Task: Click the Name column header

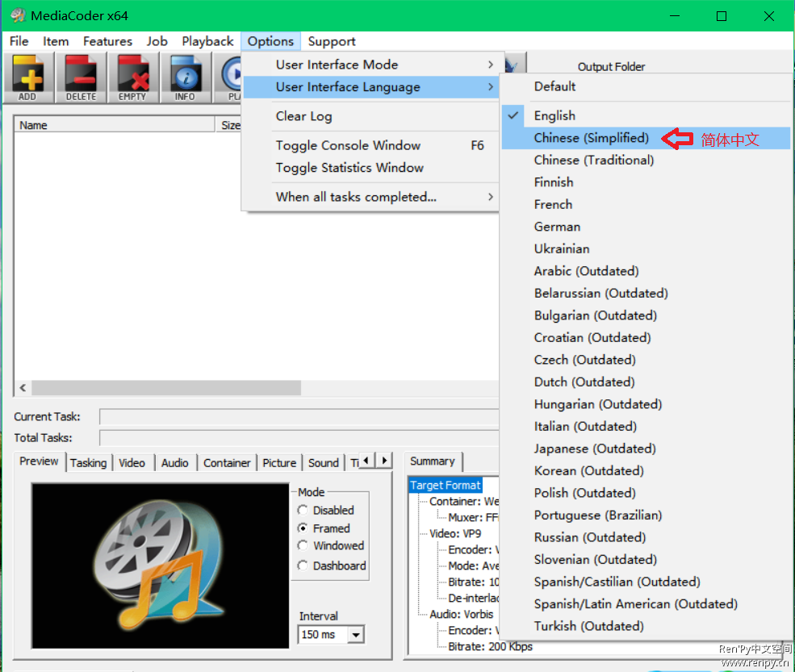Action: click(x=115, y=125)
